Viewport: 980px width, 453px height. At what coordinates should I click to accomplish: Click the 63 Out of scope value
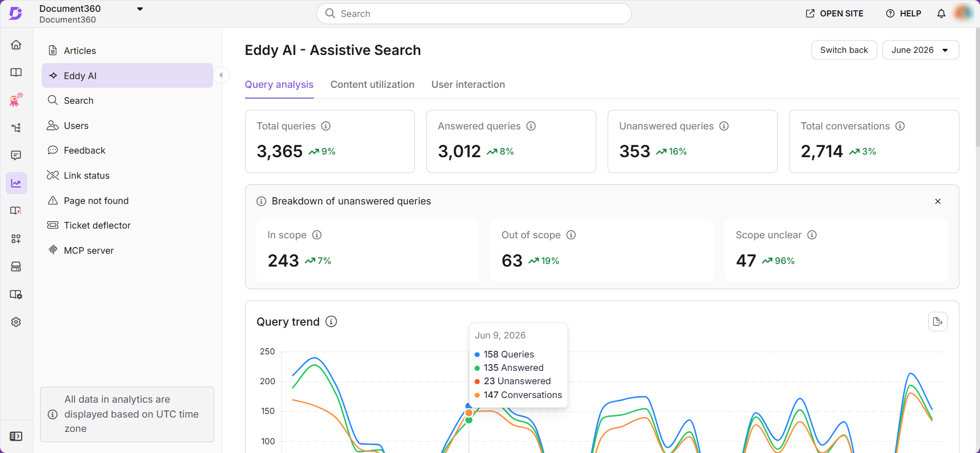tap(512, 261)
